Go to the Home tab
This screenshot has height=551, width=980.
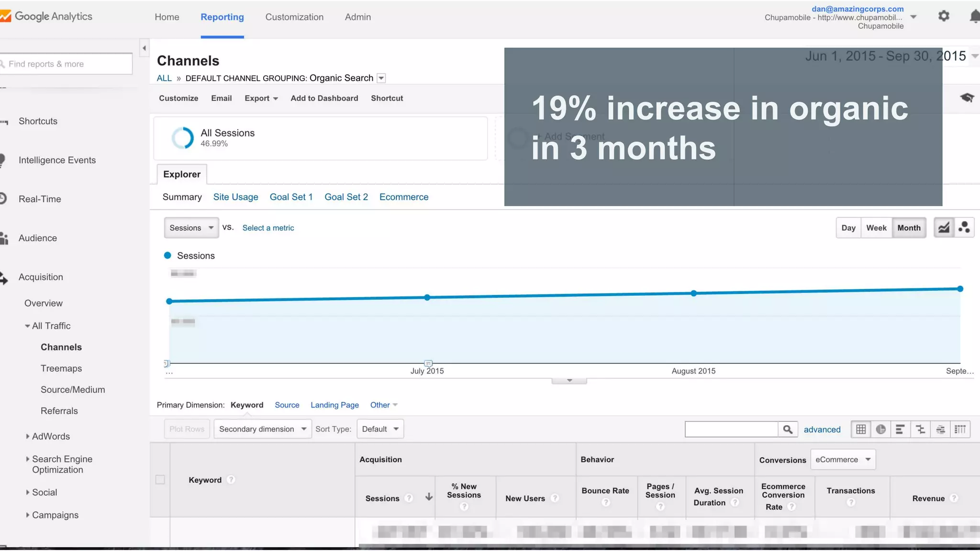167,17
